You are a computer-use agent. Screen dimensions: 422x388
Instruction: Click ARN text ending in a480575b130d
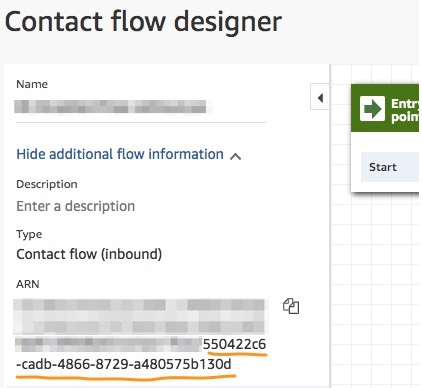(x=124, y=364)
